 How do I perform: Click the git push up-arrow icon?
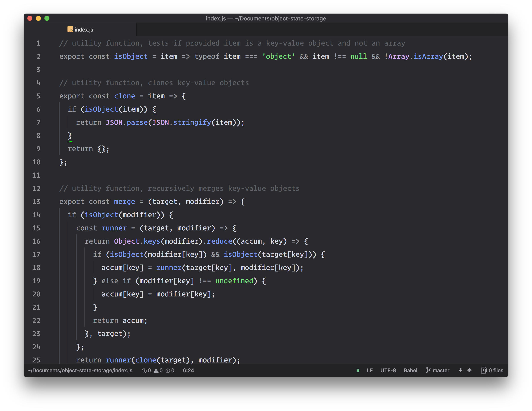(469, 370)
